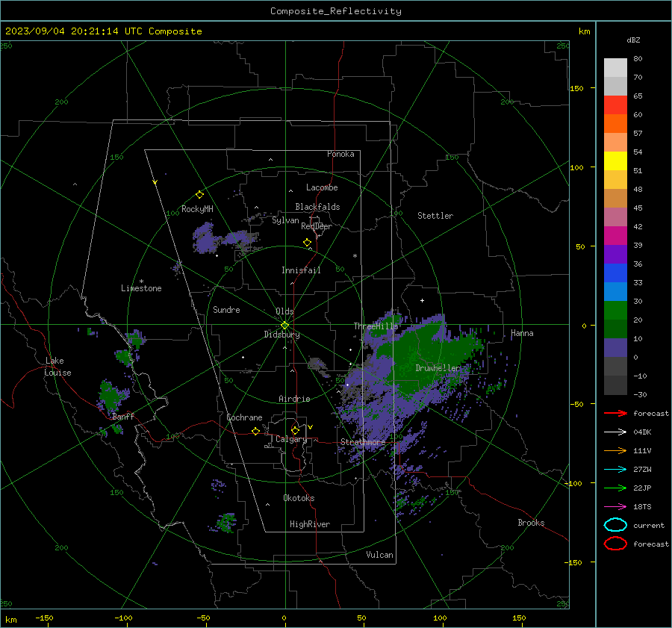Click the Banff label

tap(123, 417)
